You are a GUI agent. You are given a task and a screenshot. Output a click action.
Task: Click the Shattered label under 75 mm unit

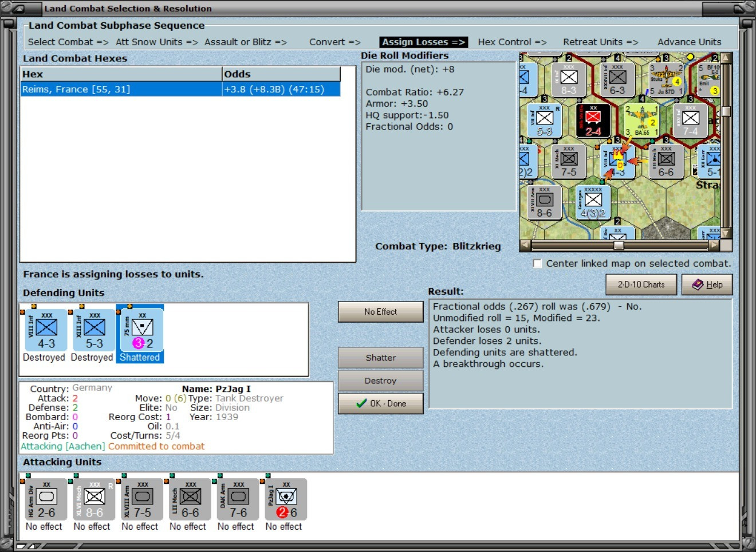click(x=140, y=357)
